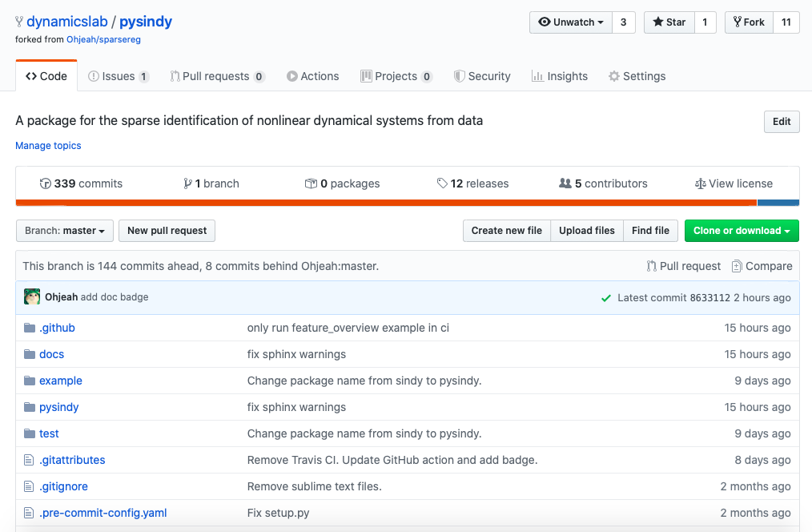Click the .github folder icon

coord(30,328)
